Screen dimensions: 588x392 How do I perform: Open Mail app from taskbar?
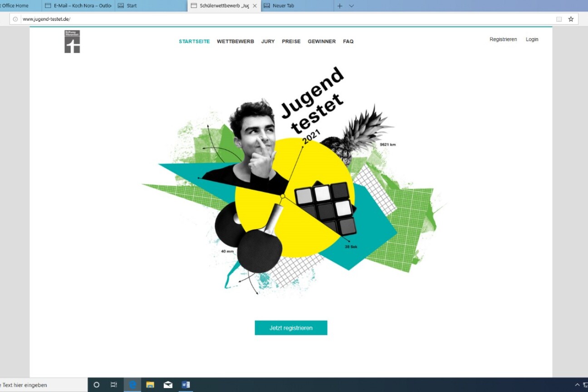(168, 385)
